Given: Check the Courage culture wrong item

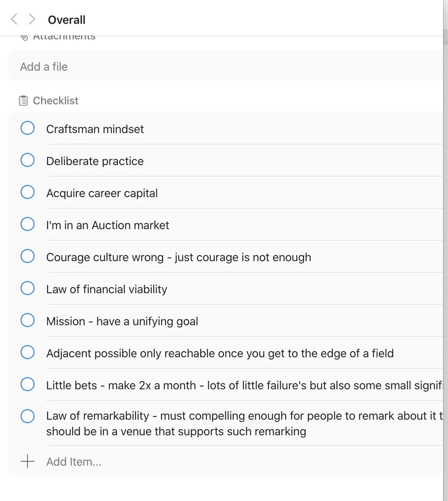Looking at the screenshot, I should (28, 256).
